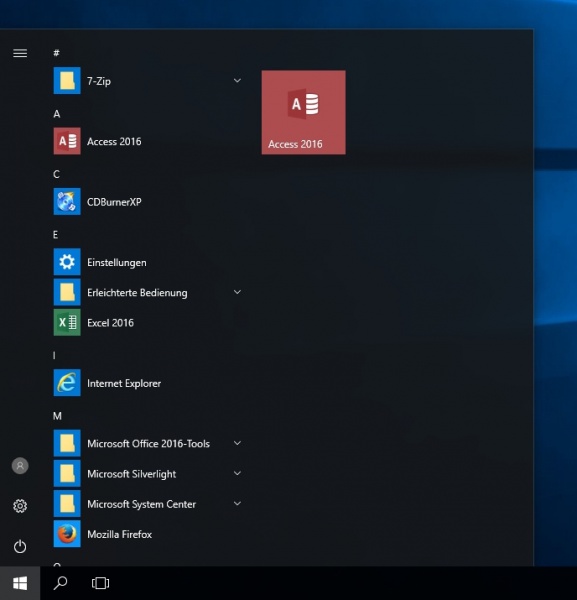Viewport: 577px width, 600px height.
Task: Select the 'CDBurnerXP' label
Action: [114, 202]
